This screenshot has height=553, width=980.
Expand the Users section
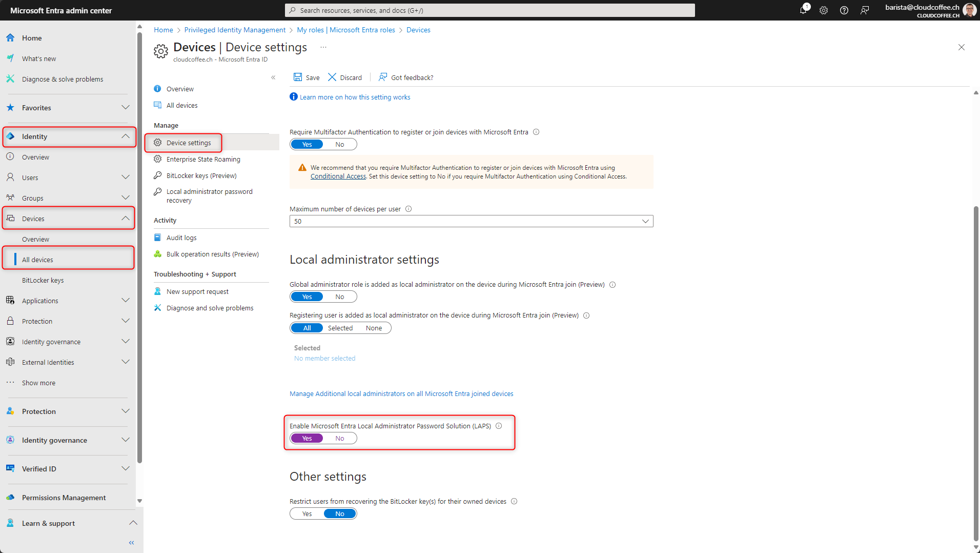click(126, 177)
